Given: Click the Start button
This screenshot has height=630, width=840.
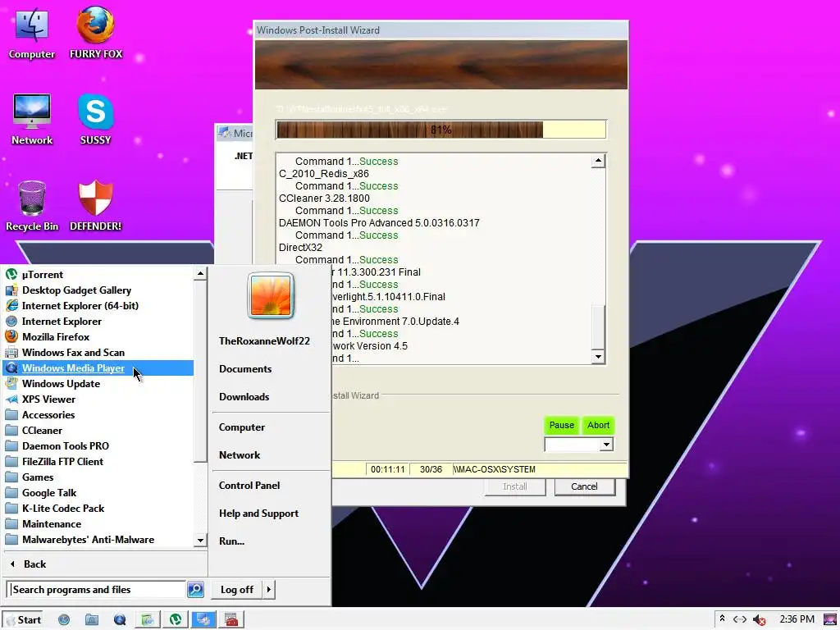Looking at the screenshot, I should click(x=24, y=620).
